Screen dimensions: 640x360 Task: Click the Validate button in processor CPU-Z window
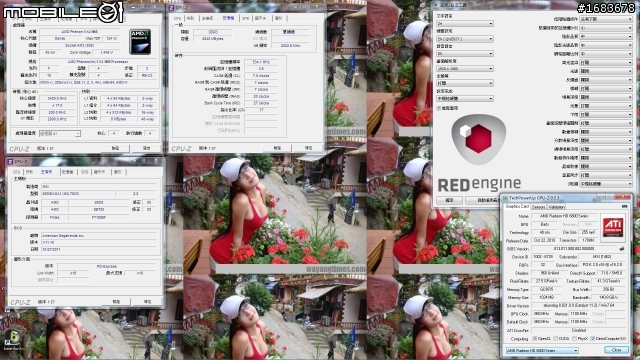(x=115, y=148)
